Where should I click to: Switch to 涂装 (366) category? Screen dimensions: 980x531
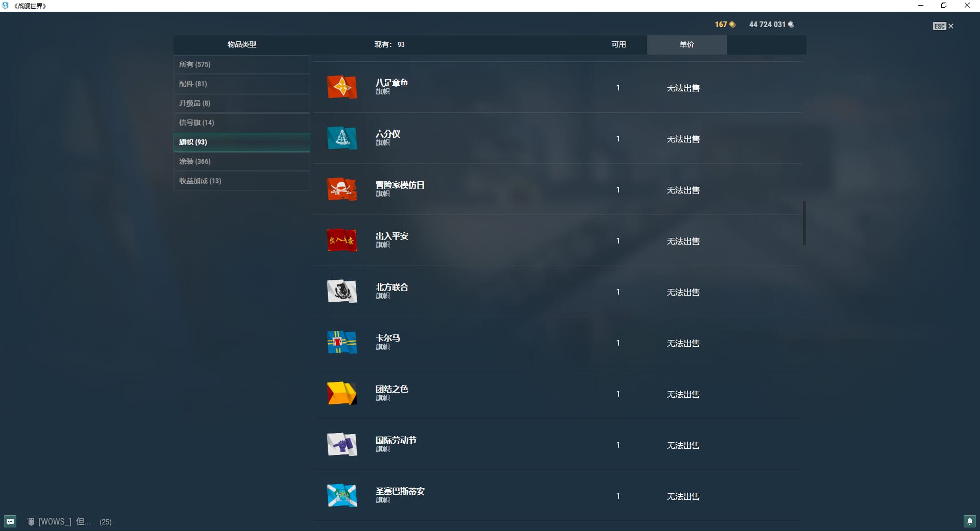(x=241, y=161)
